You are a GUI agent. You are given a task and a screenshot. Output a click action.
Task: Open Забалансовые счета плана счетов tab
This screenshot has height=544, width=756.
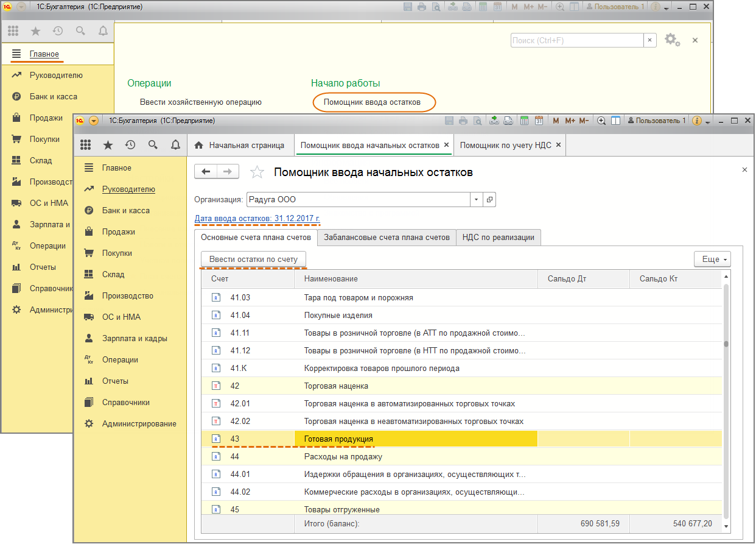(x=387, y=238)
